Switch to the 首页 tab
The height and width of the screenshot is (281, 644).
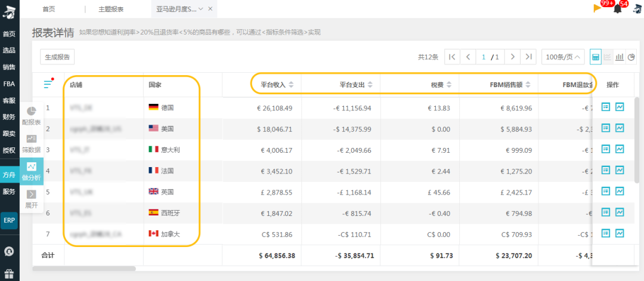[x=49, y=9]
